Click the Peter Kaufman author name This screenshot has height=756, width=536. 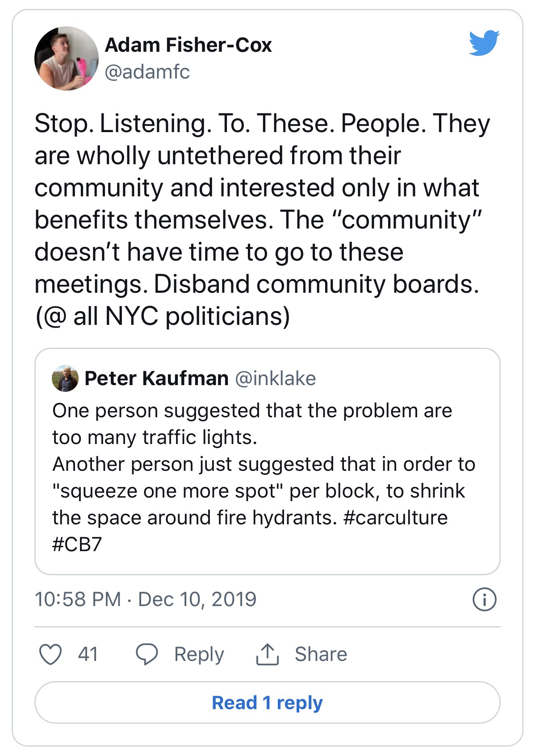pos(156,378)
